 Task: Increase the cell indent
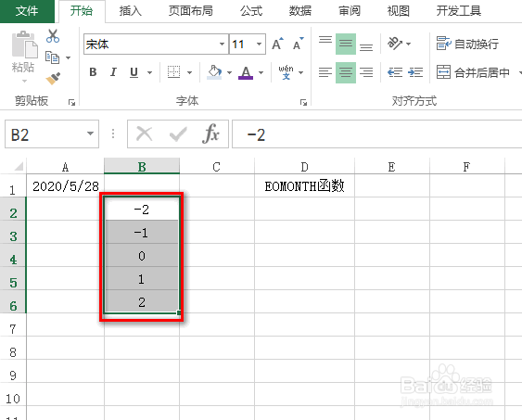tap(415, 72)
